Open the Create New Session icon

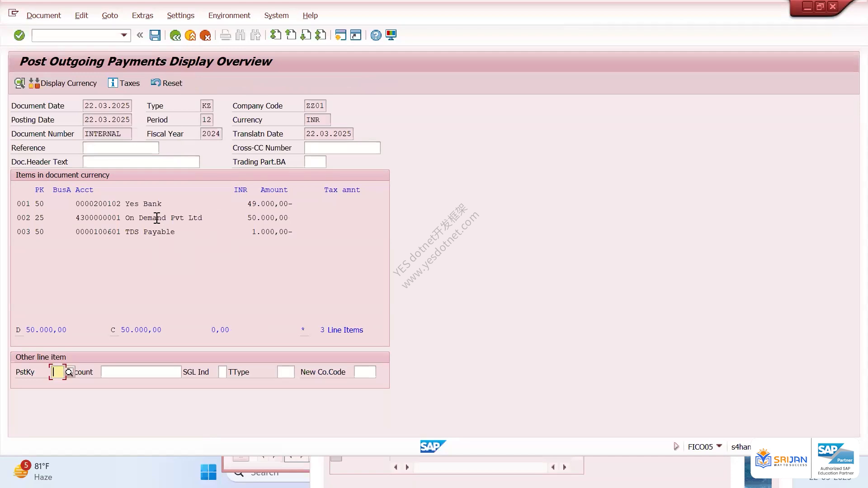pos(340,35)
